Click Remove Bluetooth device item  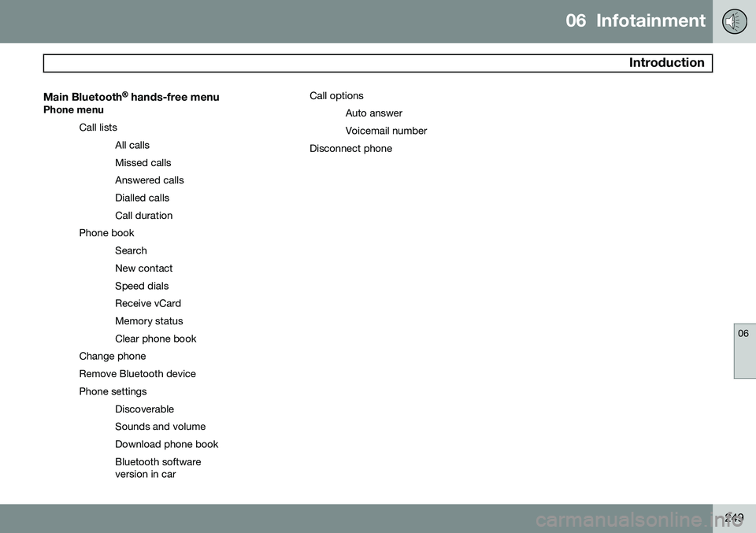(x=137, y=374)
